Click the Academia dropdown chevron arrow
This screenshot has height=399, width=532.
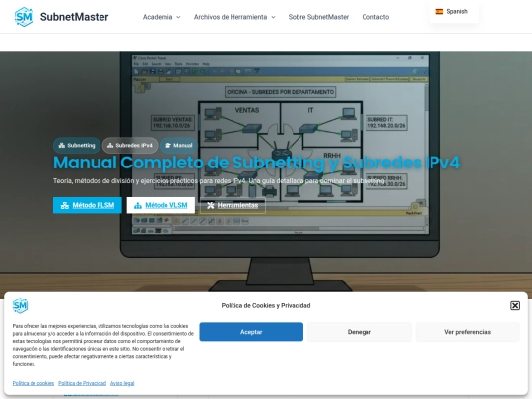[x=178, y=17]
